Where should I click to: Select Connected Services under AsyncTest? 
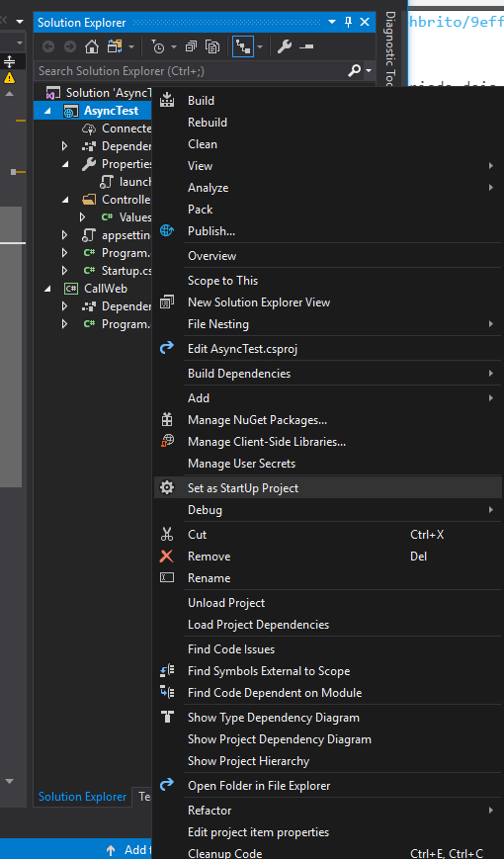(x=118, y=129)
